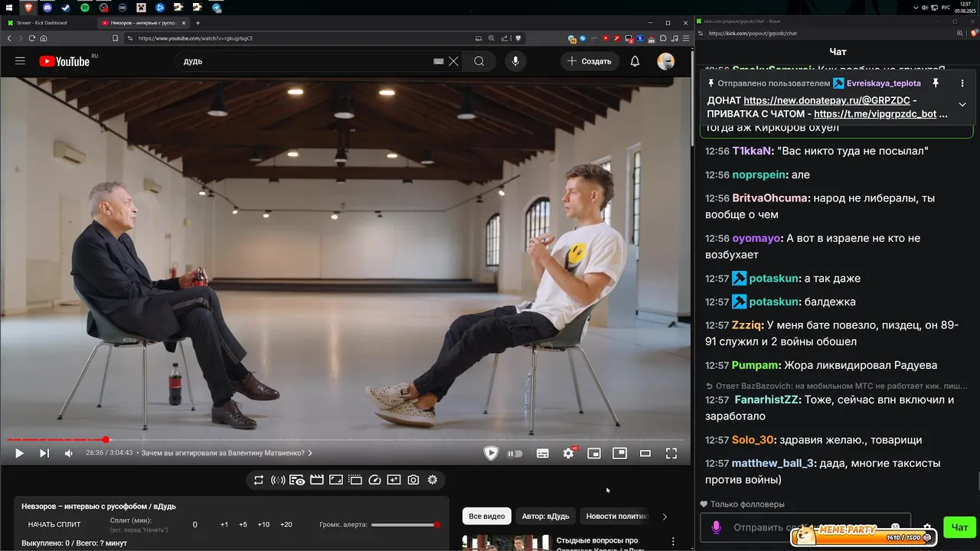This screenshot has width=980, height=551.
Task: Mute the video volume
Action: (x=68, y=453)
